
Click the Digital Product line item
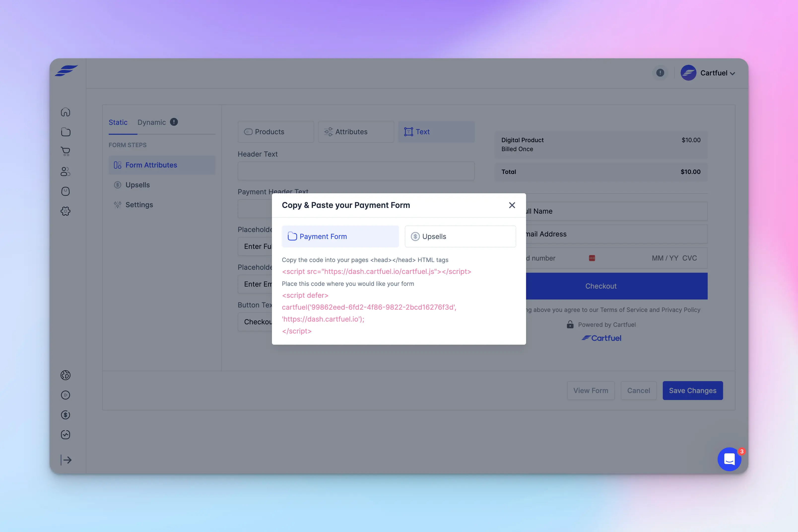pyautogui.click(x=601, y=144)
